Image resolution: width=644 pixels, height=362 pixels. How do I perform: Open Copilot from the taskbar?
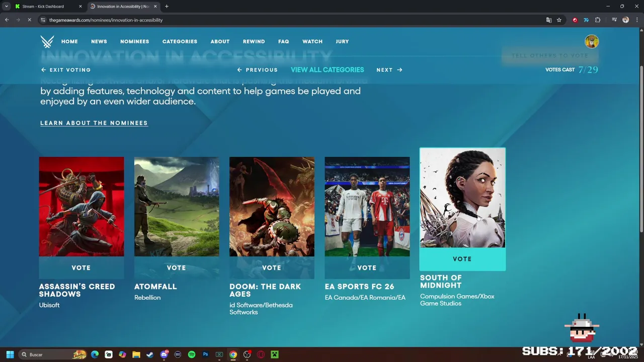122,354
